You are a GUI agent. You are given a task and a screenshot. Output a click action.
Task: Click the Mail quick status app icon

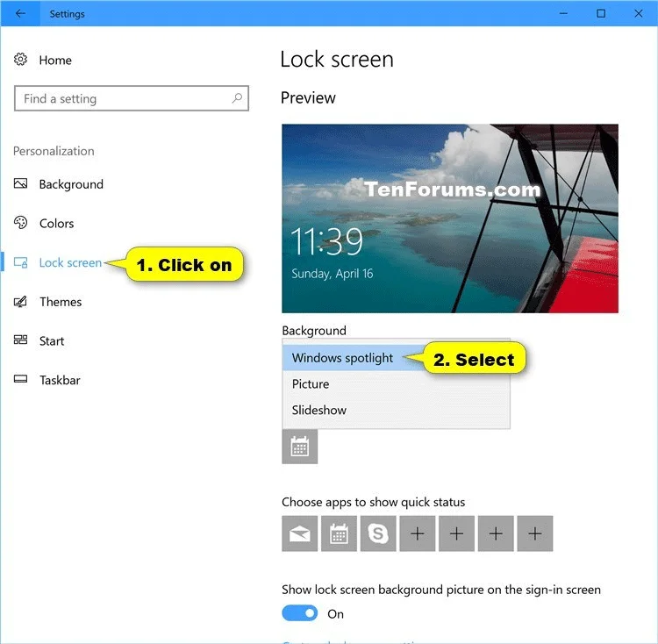point(300,533)
